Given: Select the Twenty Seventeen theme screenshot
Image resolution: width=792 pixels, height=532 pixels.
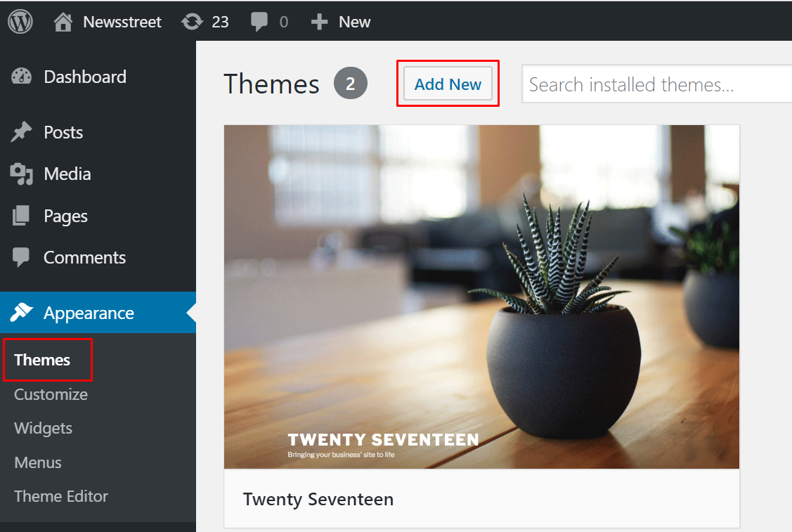Looking at the screenshot, I should pyautogui.click(x=481, y=297).
